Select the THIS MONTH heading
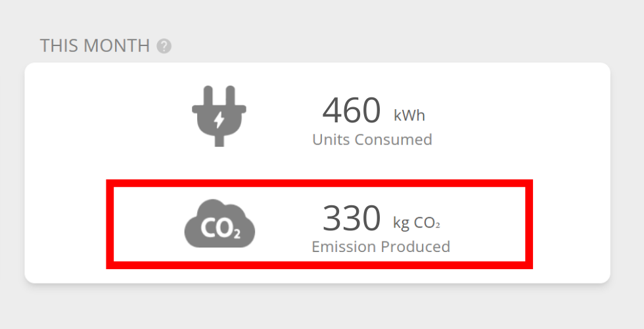The height and width of the screenshot is (329, 644). pyautogui.click(x=95, y=46)
